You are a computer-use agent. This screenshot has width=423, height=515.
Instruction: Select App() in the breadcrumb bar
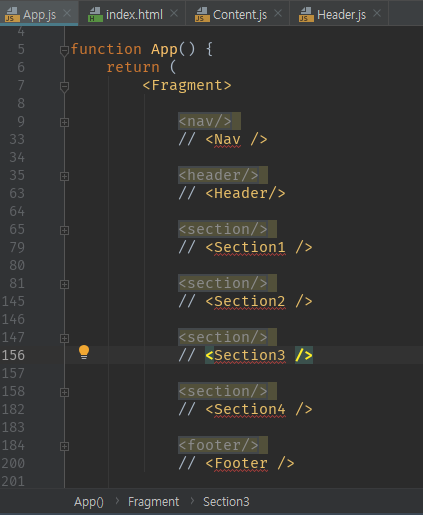click(89, 502)
